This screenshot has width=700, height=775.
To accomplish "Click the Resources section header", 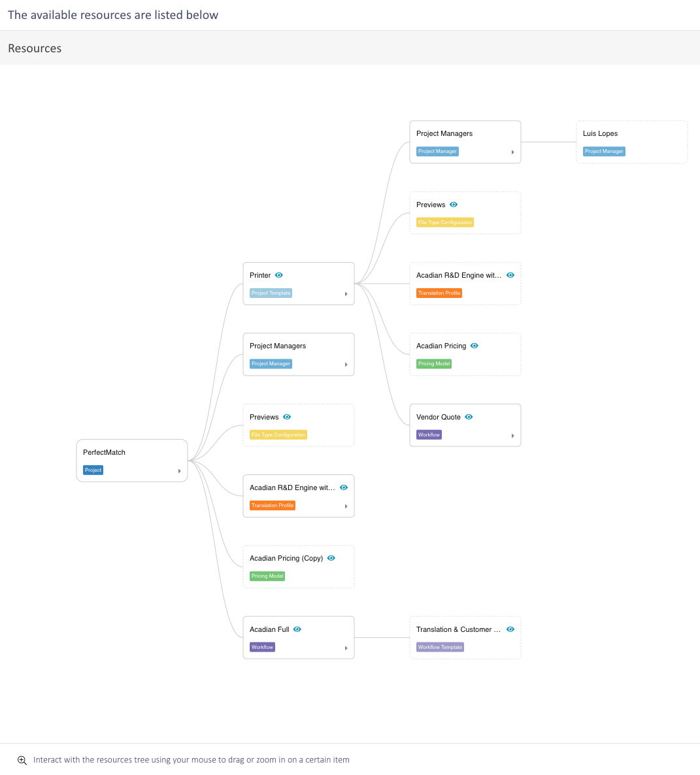I will click(35, 48).
